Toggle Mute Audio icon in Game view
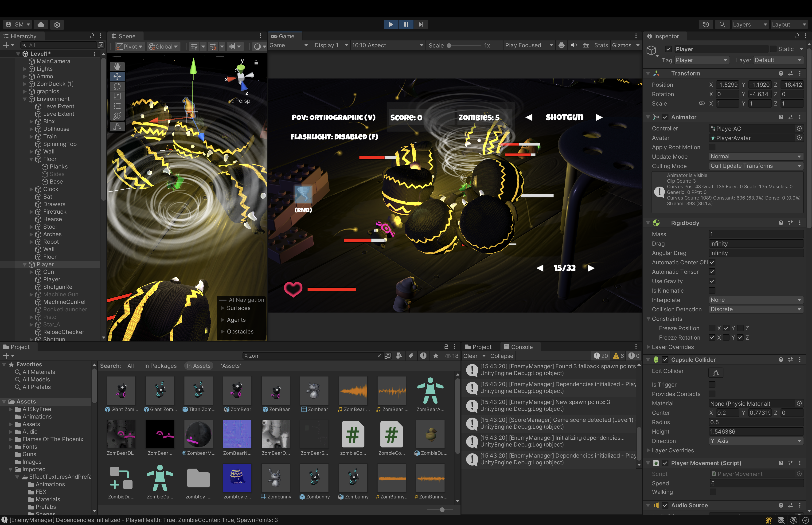This screenshot has height=525, width=812. click(x=574, y=45)
